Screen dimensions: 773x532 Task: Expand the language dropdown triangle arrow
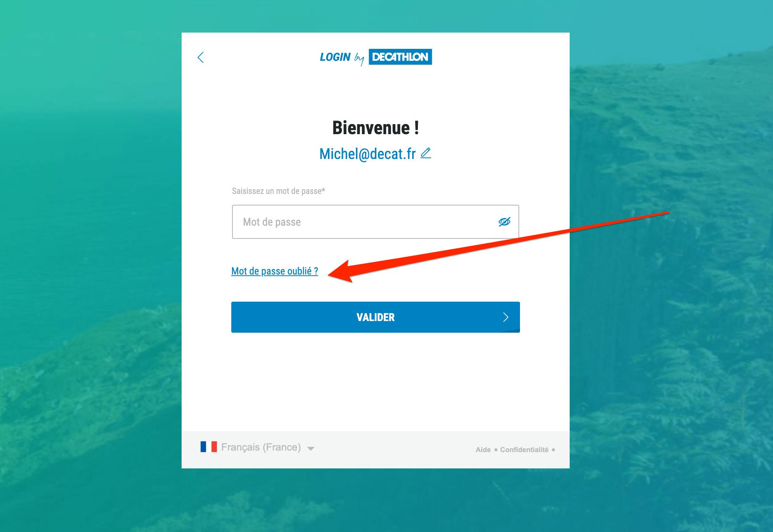pos(310,449)
